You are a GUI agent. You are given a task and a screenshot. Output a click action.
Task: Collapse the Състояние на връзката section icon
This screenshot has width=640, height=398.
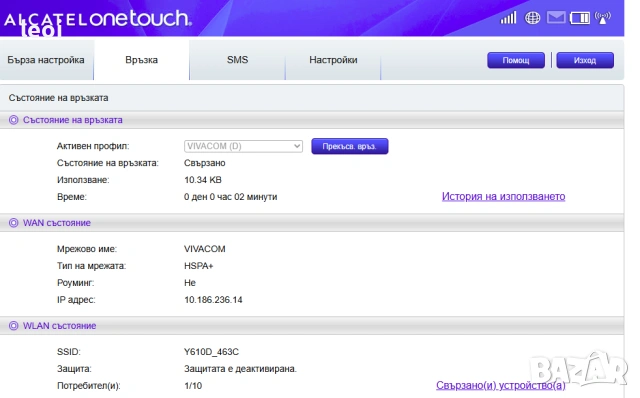[x=13, y=120]
